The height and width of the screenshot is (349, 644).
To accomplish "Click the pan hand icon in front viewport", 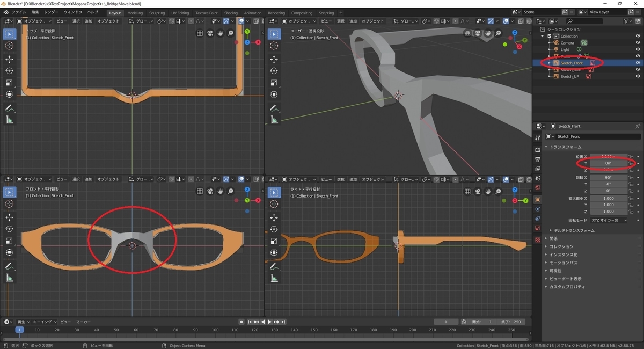I will pos(220,191).
